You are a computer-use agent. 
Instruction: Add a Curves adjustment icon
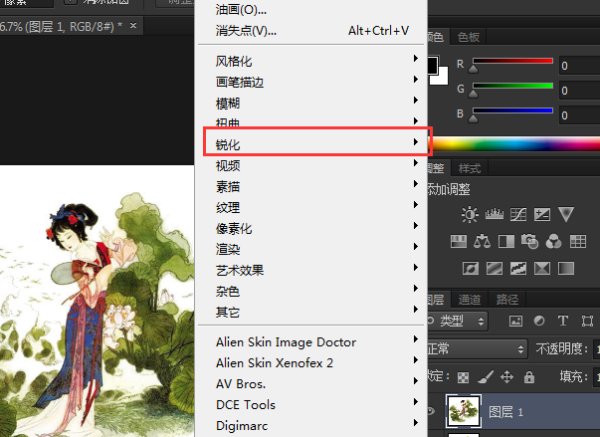(518, 215)
